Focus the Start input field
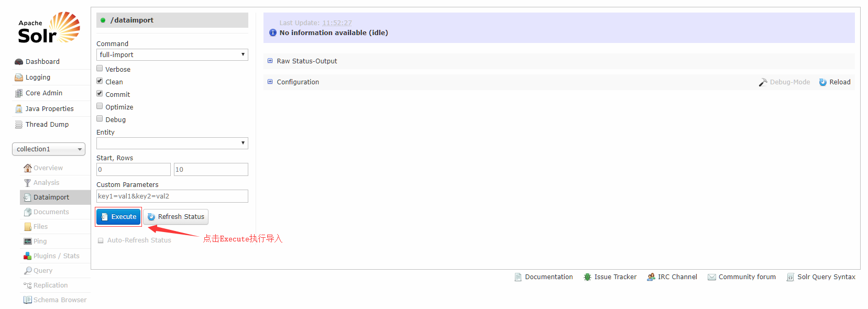This screenshot has height=309, width=868. pos(134,170)
